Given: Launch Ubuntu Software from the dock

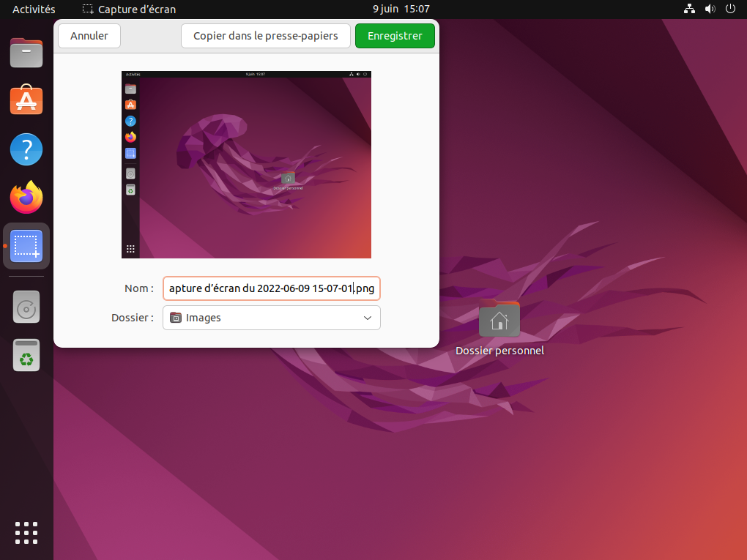Looking at the screenshot, I should [x=26, y=100].
